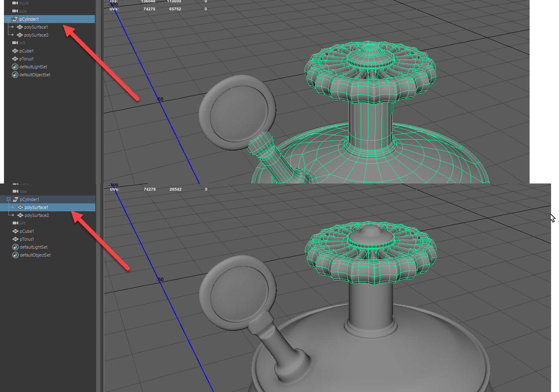
Task: Click pTorus1 mesh icon in upper outliner
Action: [x=15, y=59]
